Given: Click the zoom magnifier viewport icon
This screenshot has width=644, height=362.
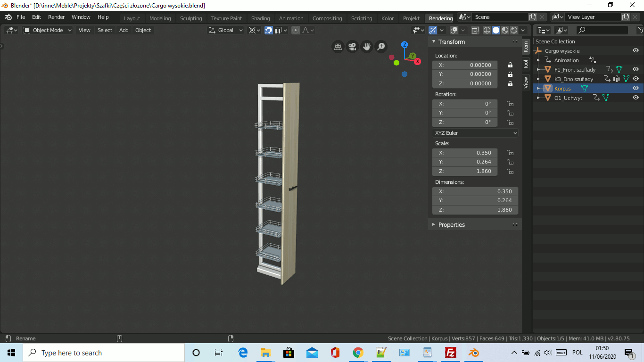Looking at the screenshot, I should pos(381,47).
